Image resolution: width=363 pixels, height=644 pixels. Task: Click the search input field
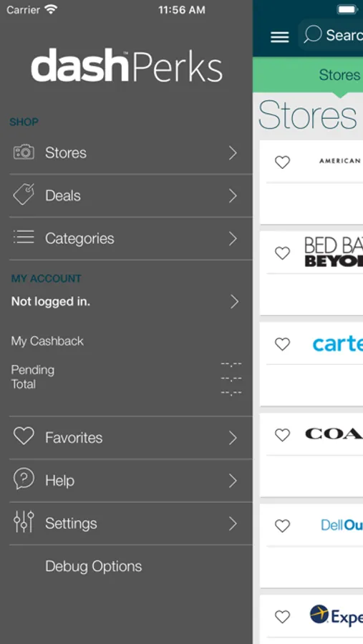pos(331,35)
